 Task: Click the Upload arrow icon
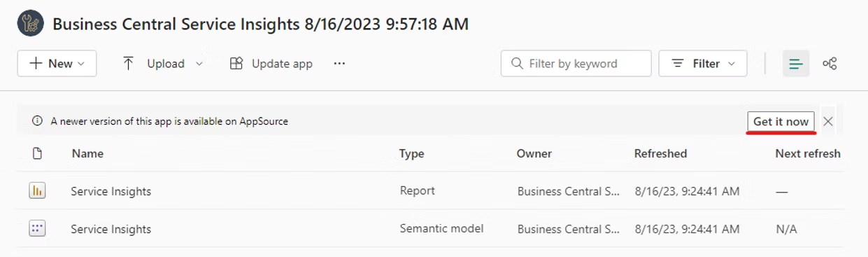[128, 64]
